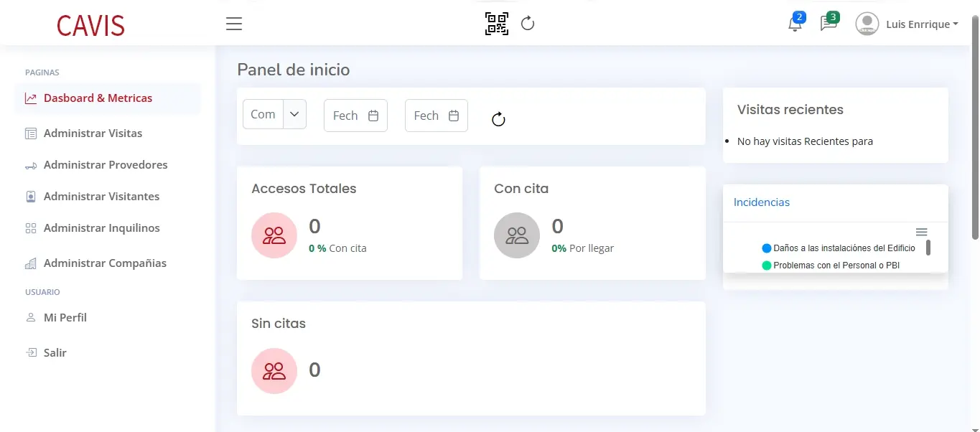Click the Incidencias legend scrollbar
The image size is (980, 432).
tap(928, 248)
